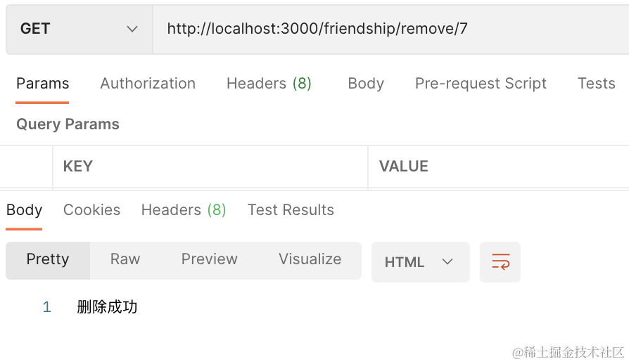Switch to the Raw view
Image resolution: width=629 pixels, height=364 pixels.
point(125,259)
